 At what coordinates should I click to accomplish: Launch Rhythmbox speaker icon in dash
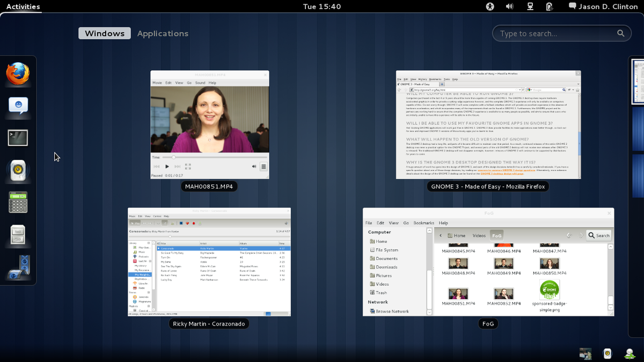click(18, 171)
